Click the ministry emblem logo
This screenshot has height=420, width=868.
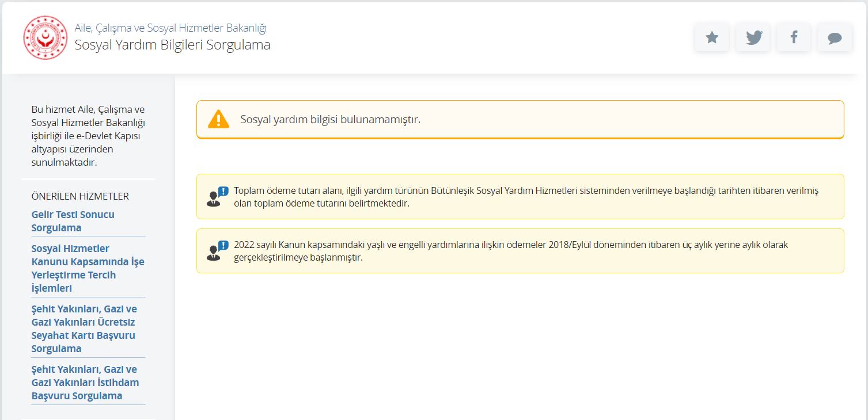pos(45,37)
